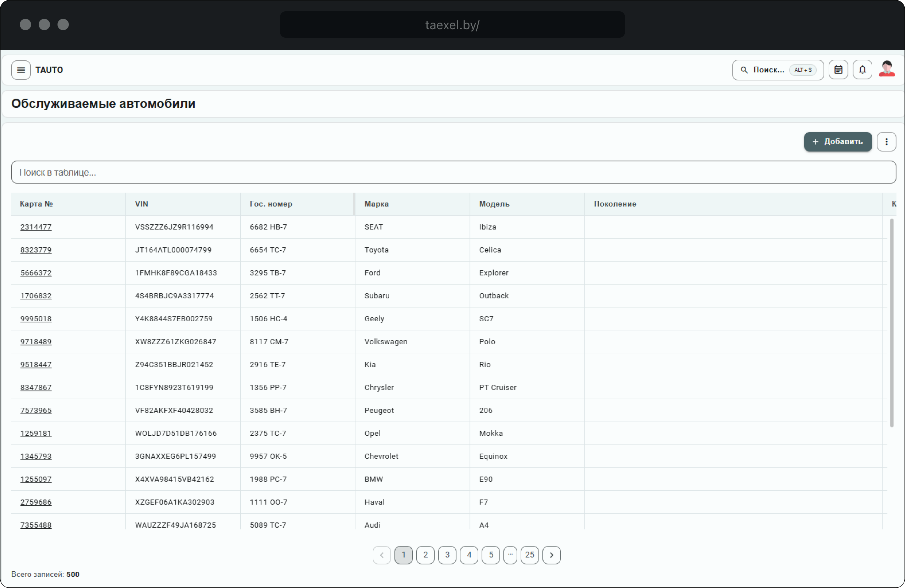Go to page 2 of table
Screen dimensions: 905x588
[425, 555]
